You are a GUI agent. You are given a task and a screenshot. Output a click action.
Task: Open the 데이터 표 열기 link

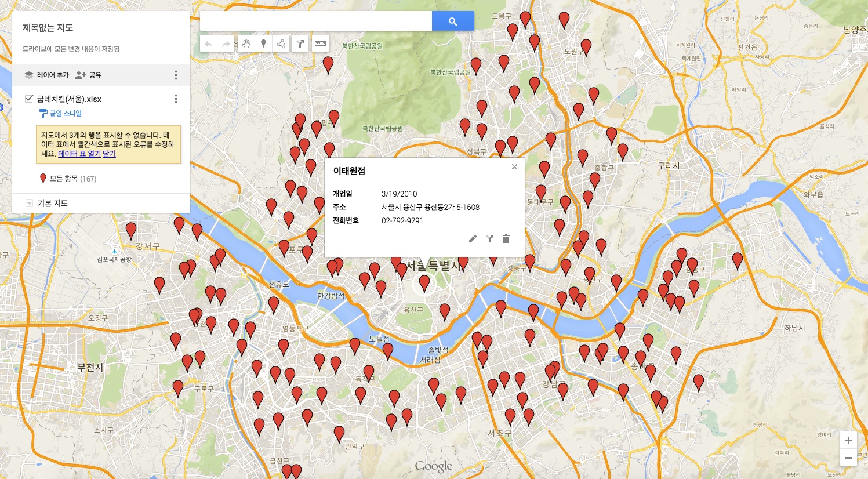tap(79, 154)
